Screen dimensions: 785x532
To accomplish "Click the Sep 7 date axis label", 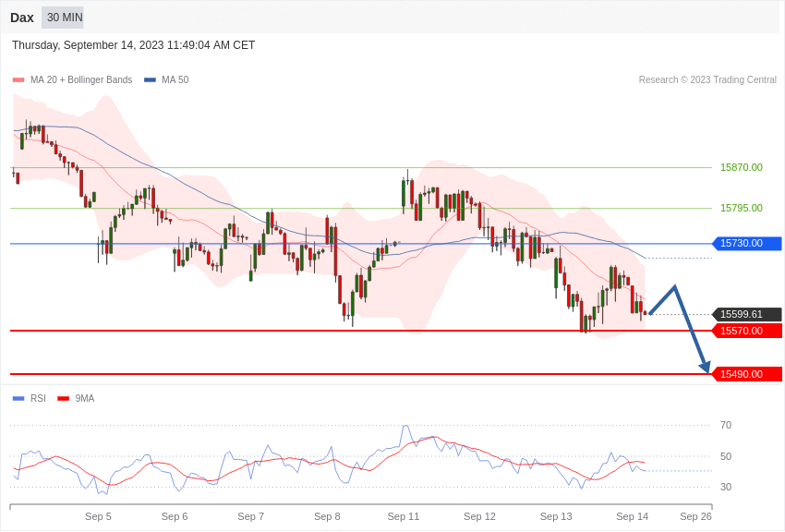I will tap(251, 517).
